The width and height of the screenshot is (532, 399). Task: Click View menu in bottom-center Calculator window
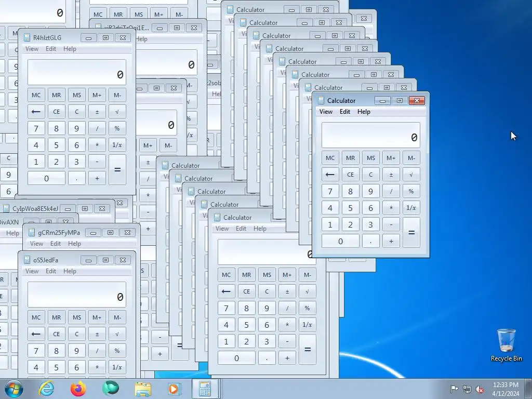pyautogui.click(x=222, y=229)
